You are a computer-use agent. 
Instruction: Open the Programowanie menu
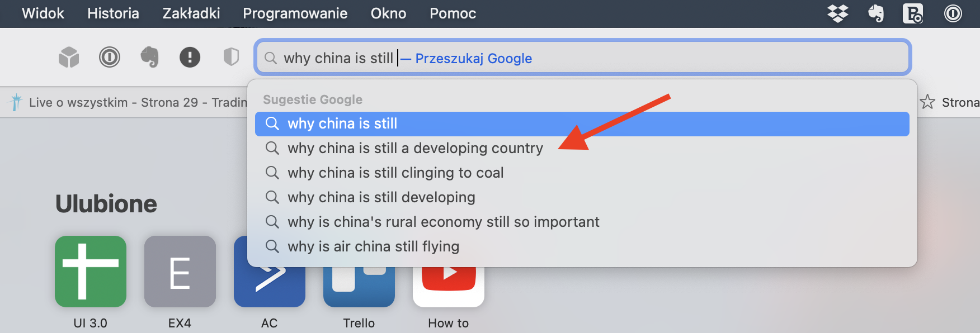(x=295, y=13)
